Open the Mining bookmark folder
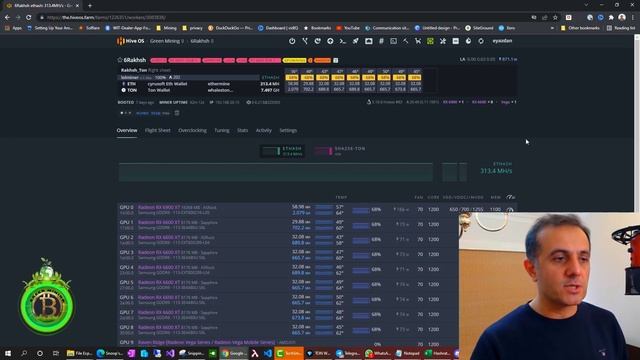Image resolution: width=640 pixels, height=360 pixels. tap(167, 28)
